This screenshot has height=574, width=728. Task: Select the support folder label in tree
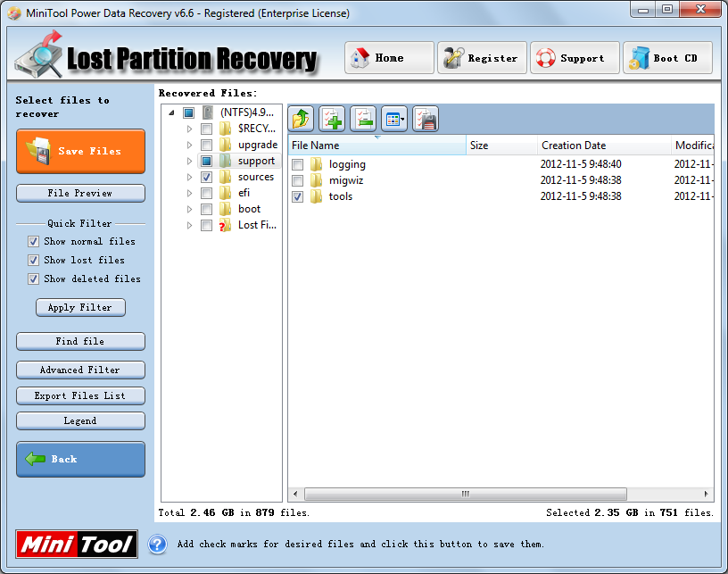click(256, 162)
